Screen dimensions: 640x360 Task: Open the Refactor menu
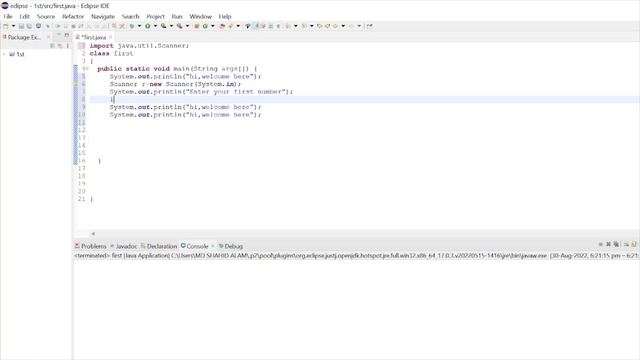(x=73, y=16)
